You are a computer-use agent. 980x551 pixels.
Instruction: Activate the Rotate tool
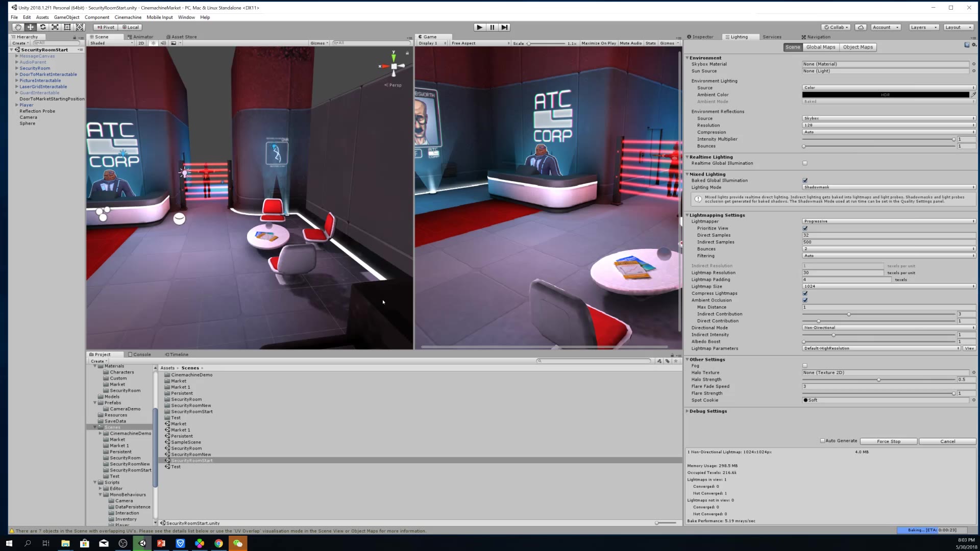43,27
